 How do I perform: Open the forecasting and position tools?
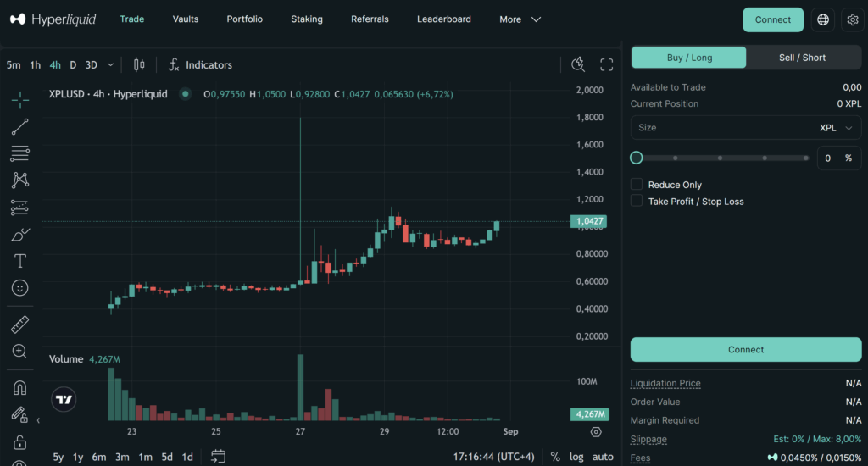(x=20, y=208)
